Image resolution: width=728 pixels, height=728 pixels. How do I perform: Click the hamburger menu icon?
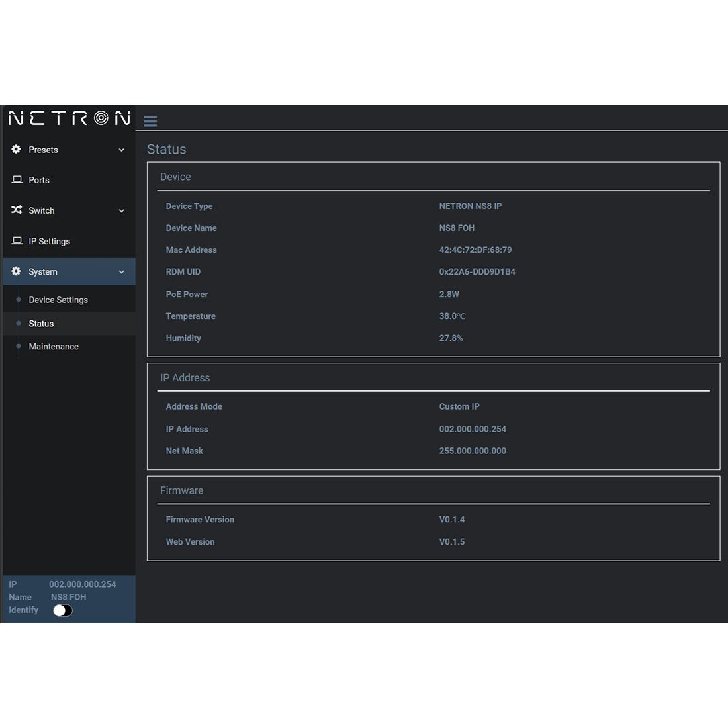click(150, 121)
